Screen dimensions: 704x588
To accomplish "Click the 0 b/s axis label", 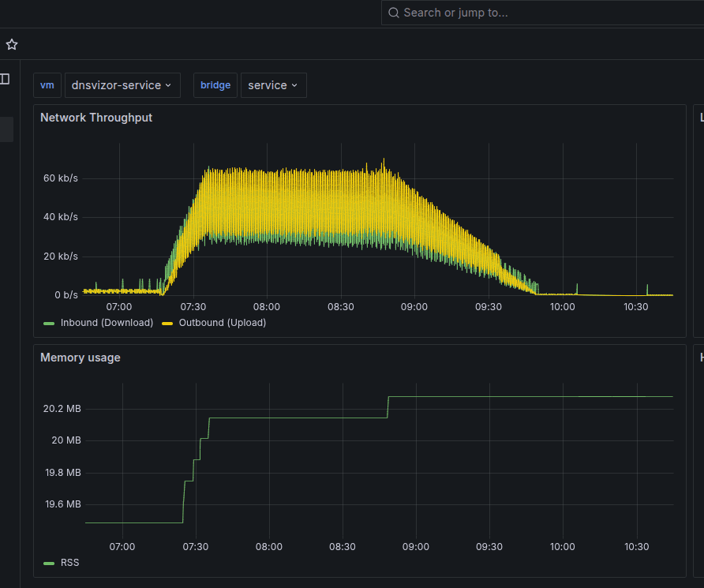I will coord(66,295).
